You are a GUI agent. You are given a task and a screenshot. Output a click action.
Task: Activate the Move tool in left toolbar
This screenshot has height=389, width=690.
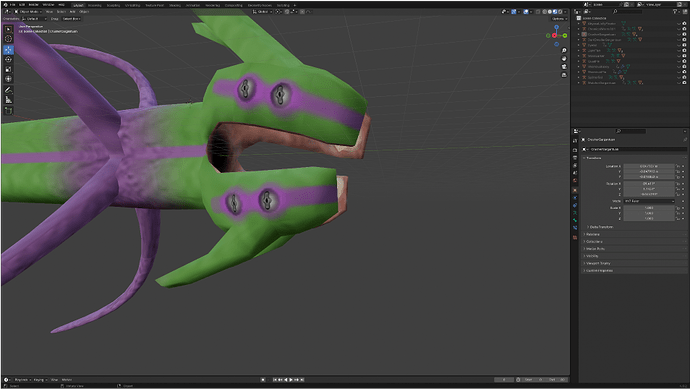[8, 50]
